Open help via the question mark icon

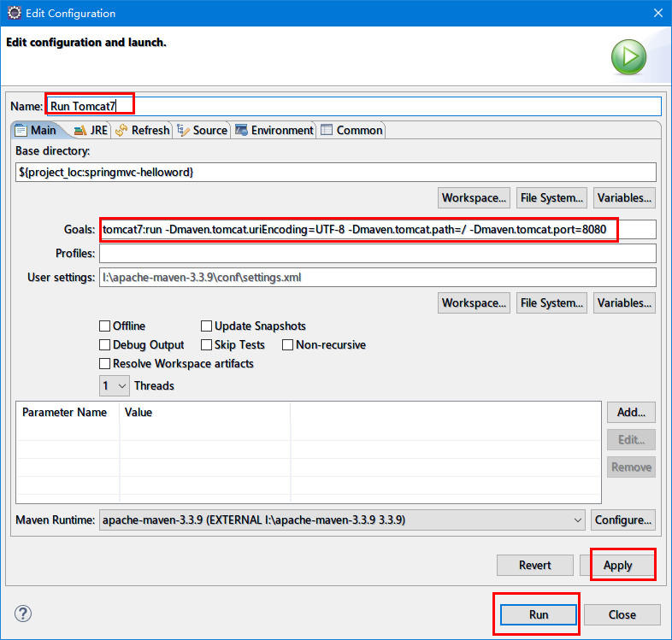coord(23,614)
